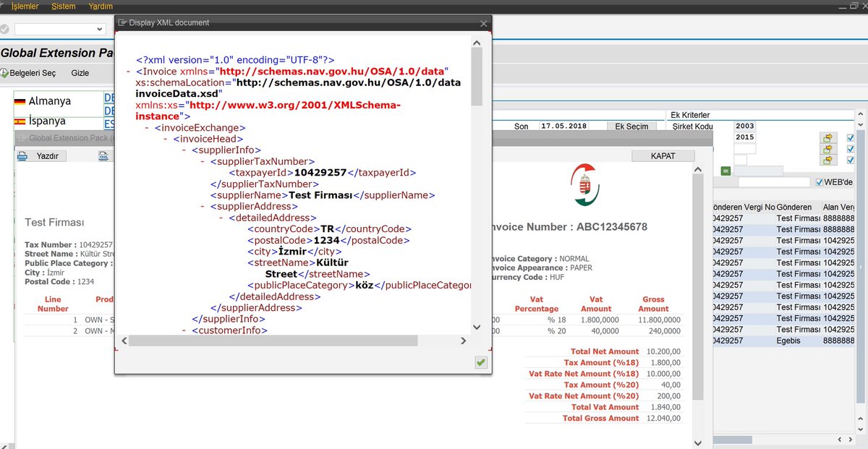Click the Ek Seçim button
Viewport: 868px width, 449px height.
click(631, 127)
